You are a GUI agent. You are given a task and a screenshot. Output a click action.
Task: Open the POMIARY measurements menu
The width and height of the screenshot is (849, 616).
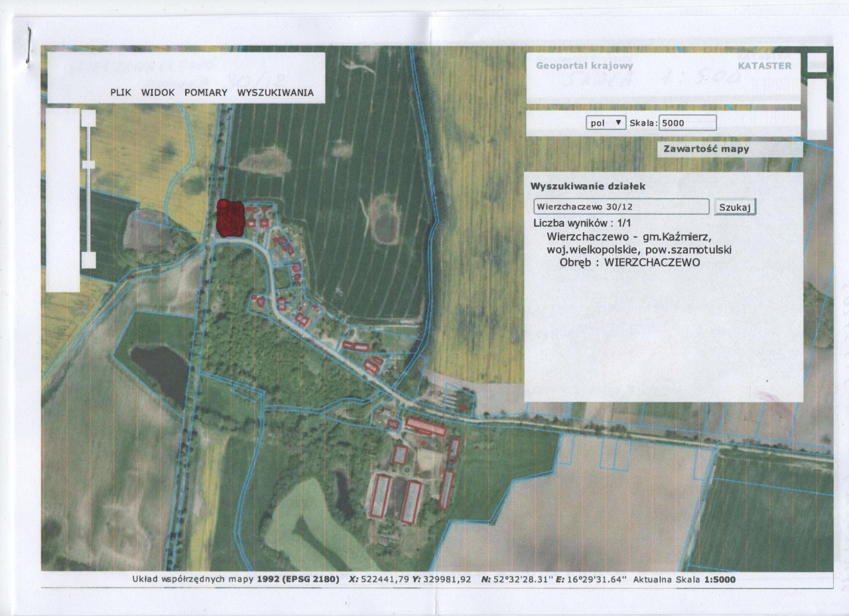206,93
